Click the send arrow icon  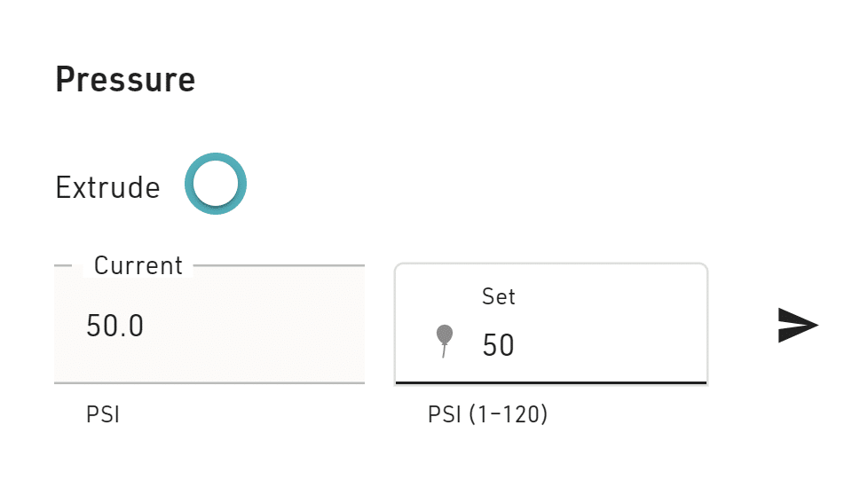pyautogui.click(x=797, y=326)
